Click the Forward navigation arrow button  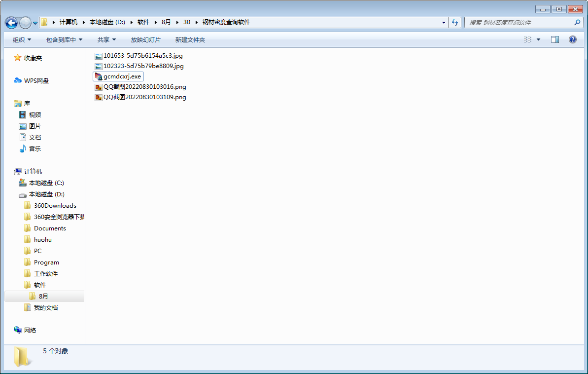25,23
